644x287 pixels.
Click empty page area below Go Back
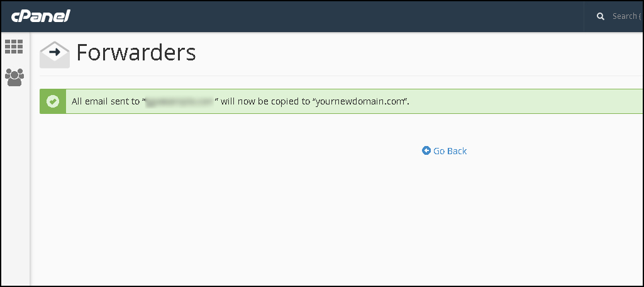pyautogui.click(x=340, y=220)
